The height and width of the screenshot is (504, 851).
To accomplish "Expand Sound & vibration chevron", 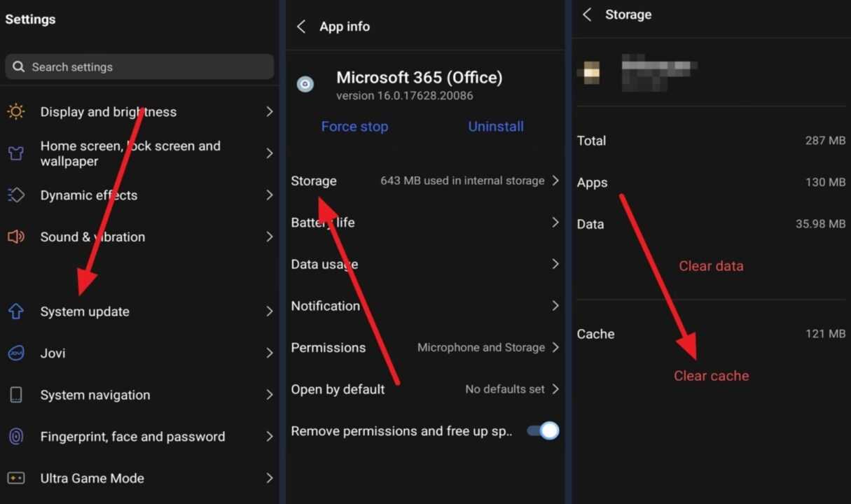I will tap(270, 237).
